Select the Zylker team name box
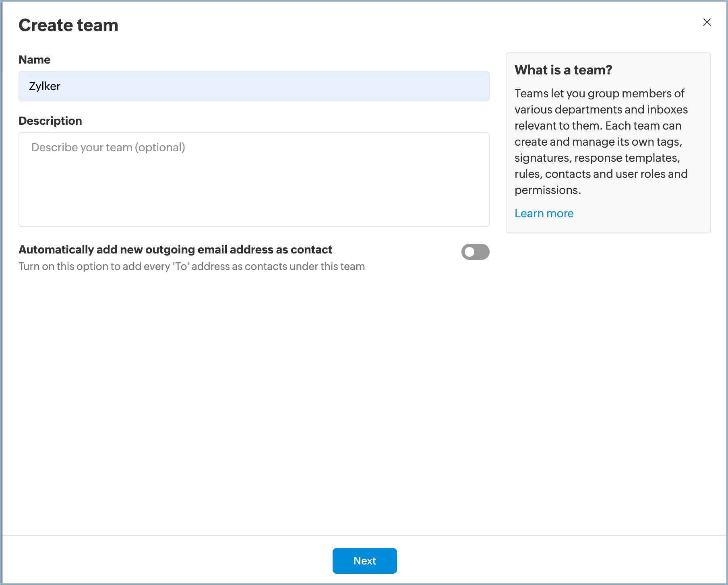This screenshot has height=585, width=728. 254,86
